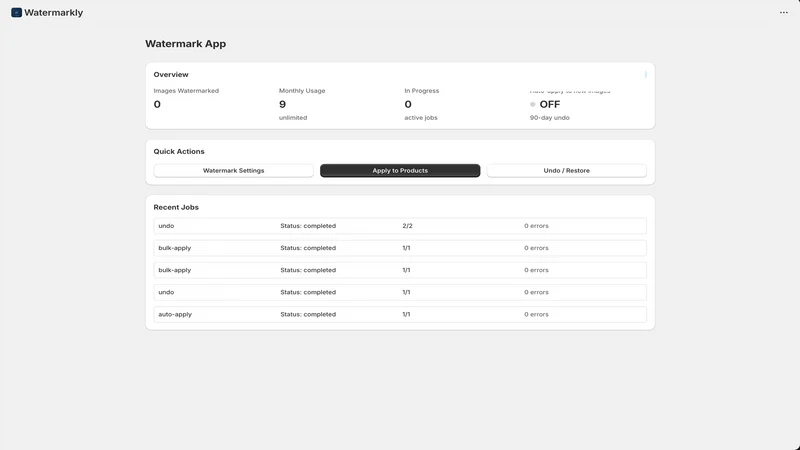Click the Watermarkly app name in header

coord(54,12)
